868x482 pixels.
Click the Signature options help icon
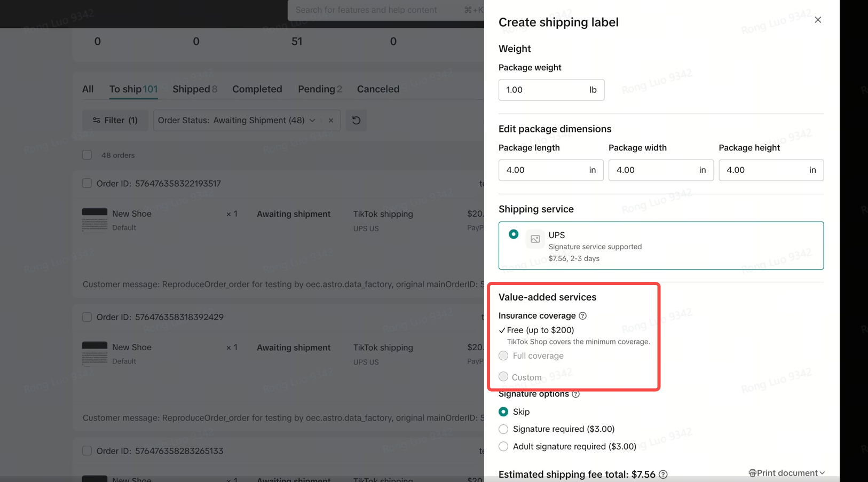coord(575,394)
